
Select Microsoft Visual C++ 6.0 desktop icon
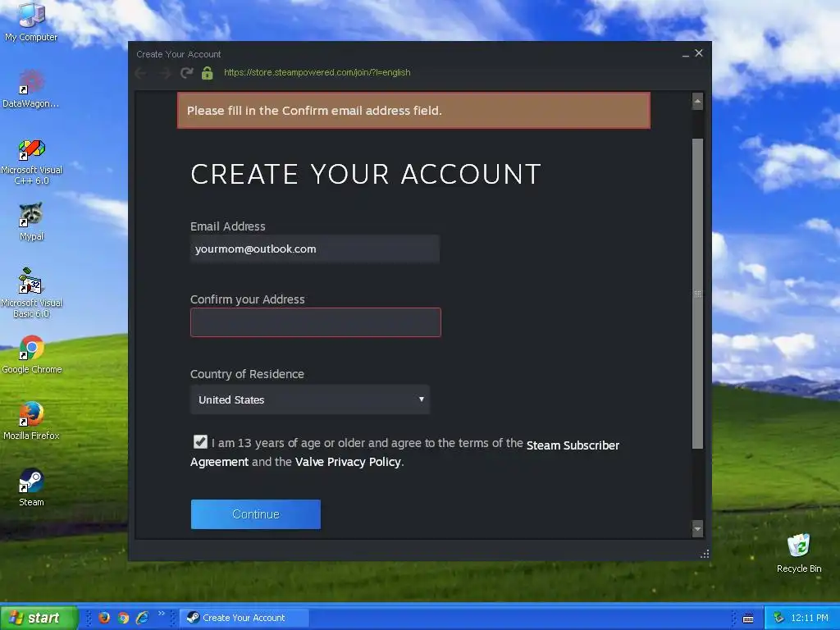(x=31, y=162)
